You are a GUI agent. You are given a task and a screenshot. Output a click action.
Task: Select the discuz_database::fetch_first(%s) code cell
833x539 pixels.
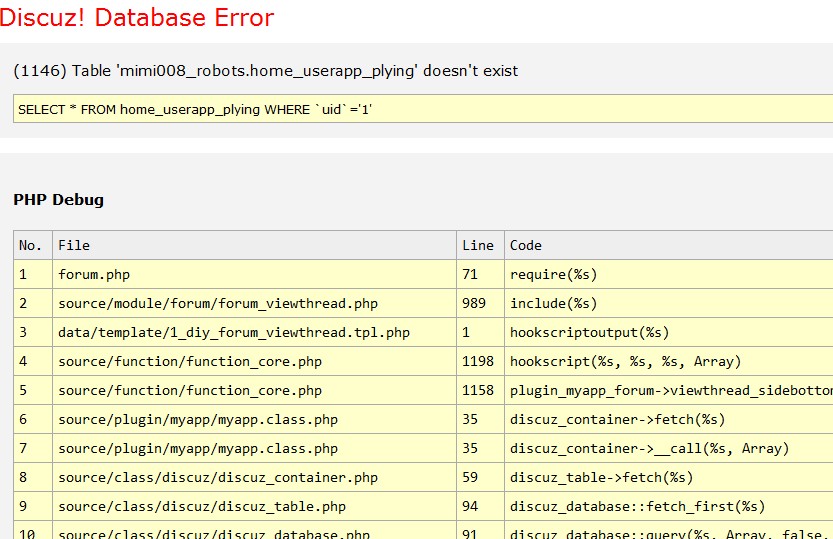669,506
